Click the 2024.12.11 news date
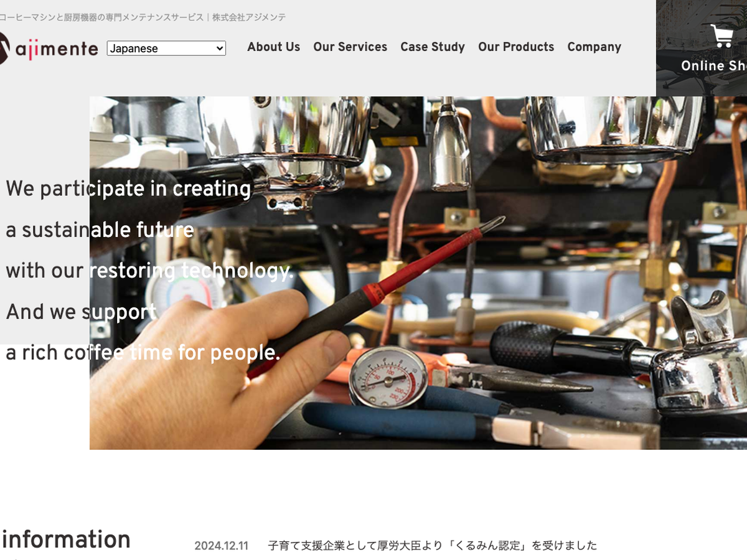 (221, 546)
